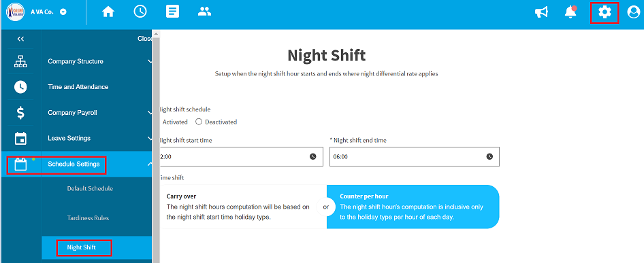Choose the Carry over time shift option
This screenshot has width=644, height=263.
pos(243,207)
